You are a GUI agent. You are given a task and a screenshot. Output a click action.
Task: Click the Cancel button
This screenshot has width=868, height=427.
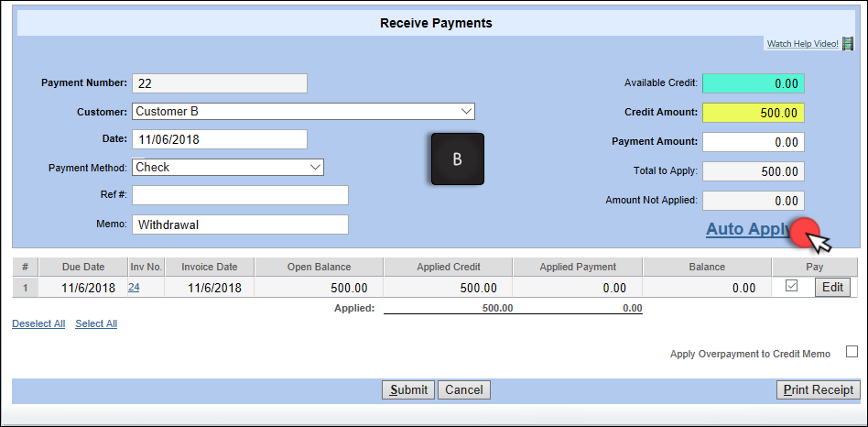click(x=464, y=390)
